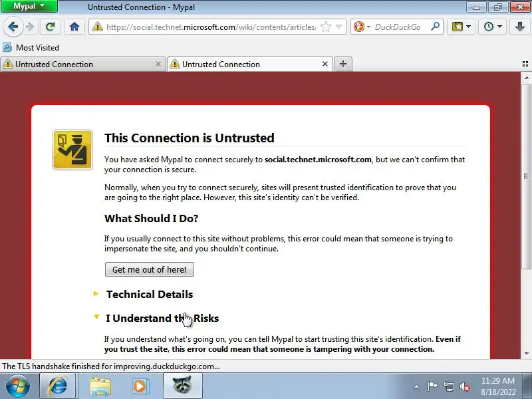Viewport: 532px width, 399px height.
Task: Click scrollbar up arrow
Action: pos(526,78)
